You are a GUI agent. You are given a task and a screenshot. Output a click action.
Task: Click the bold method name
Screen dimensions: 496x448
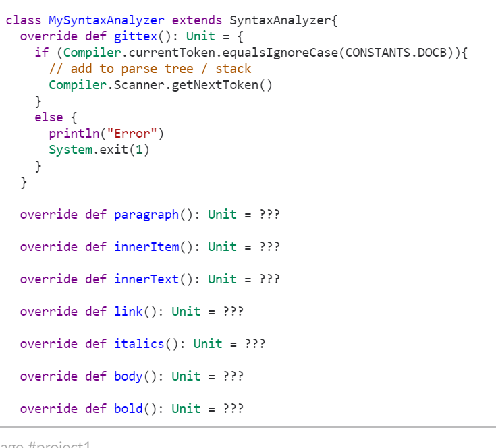tap(128, 409)
